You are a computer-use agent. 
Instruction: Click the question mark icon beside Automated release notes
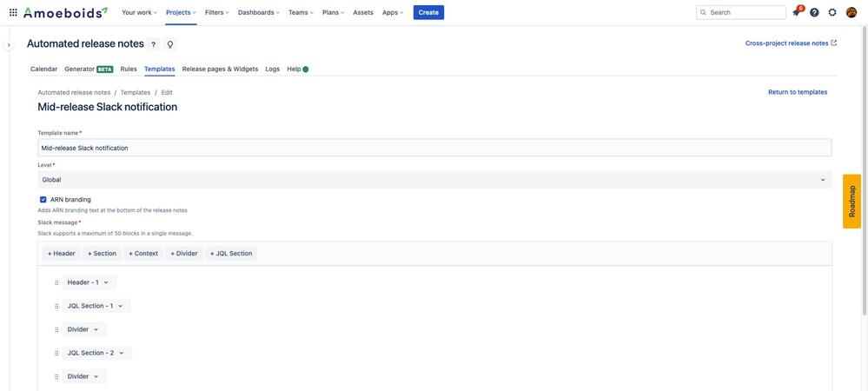pyautogui.click(x=153, y=44)
